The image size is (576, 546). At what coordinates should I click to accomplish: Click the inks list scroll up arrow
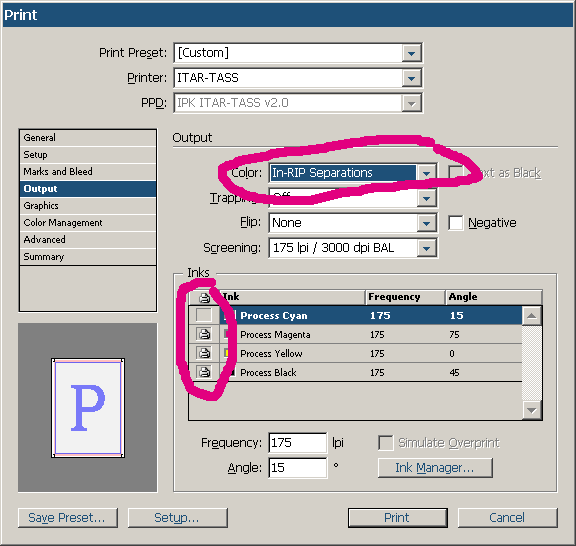[x=532, y=316]
